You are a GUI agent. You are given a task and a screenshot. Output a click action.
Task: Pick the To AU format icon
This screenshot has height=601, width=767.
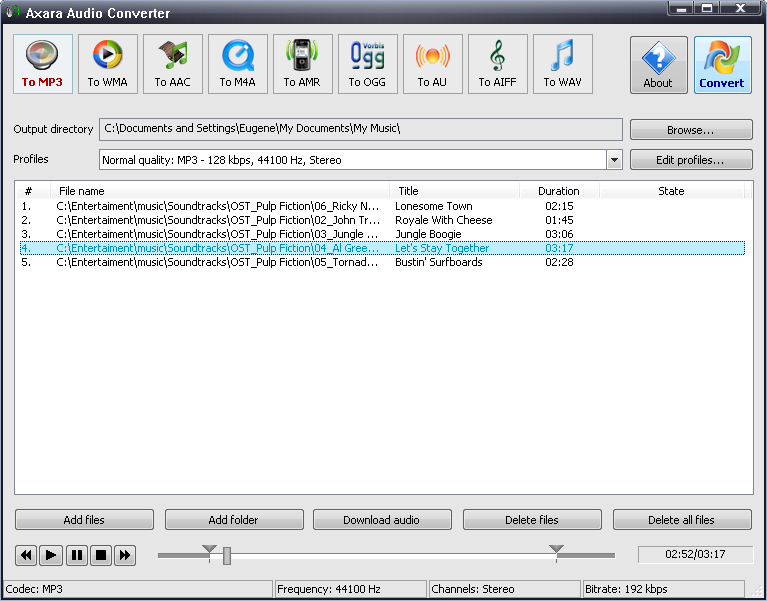tap(432, 64)
